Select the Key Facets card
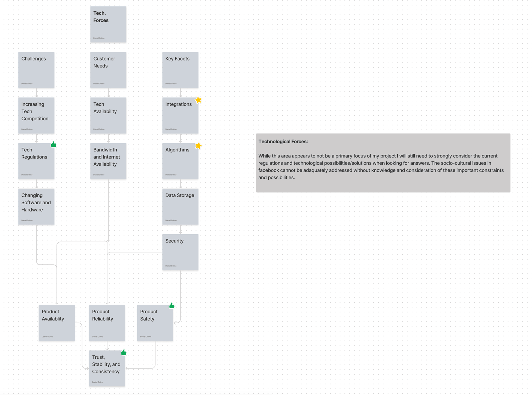 180,70
